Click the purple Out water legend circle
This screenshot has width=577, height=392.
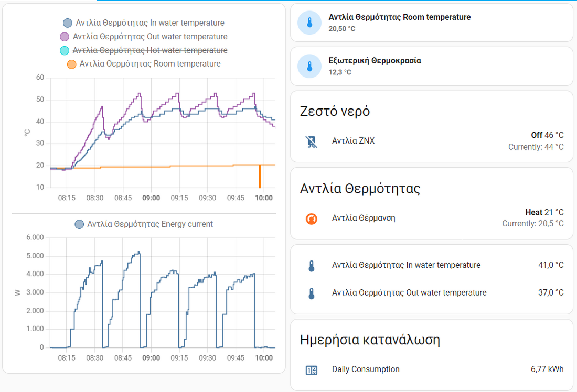pos(65,37)
